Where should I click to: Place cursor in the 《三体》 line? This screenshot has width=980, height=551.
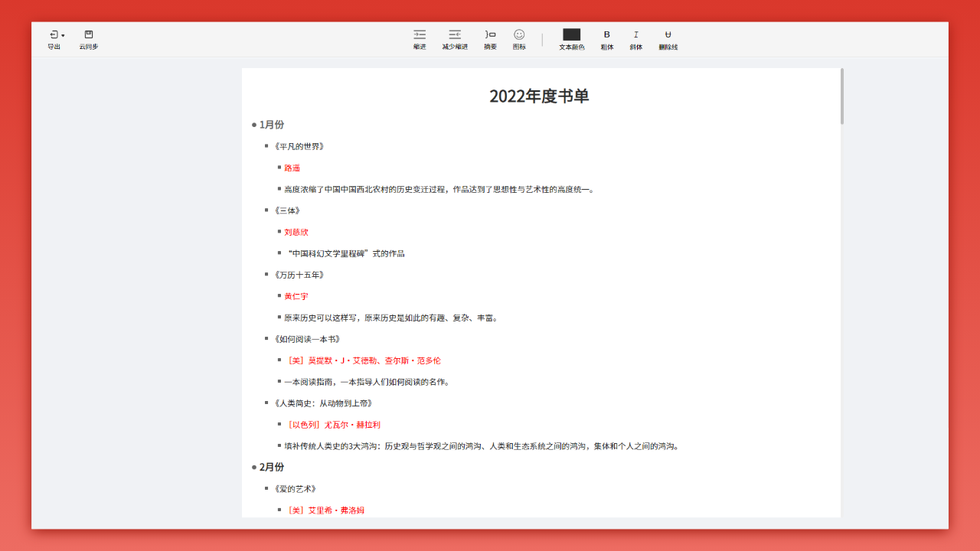tap(289, 210)
